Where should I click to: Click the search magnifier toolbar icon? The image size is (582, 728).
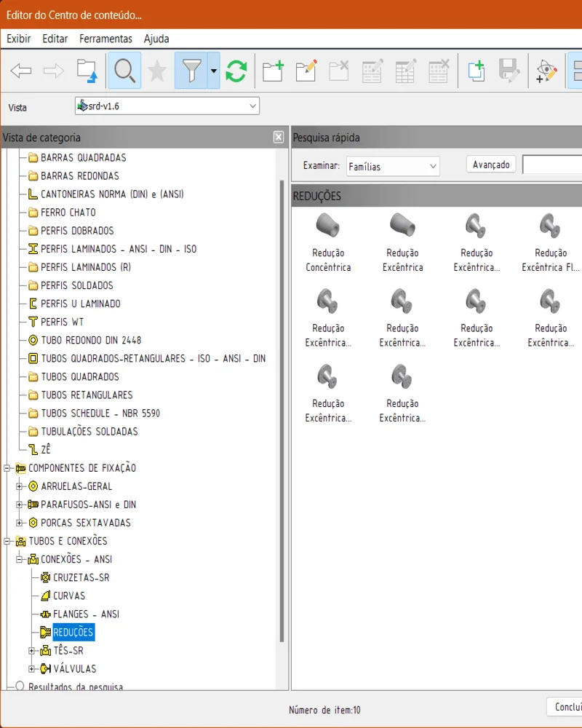[124, 71]
